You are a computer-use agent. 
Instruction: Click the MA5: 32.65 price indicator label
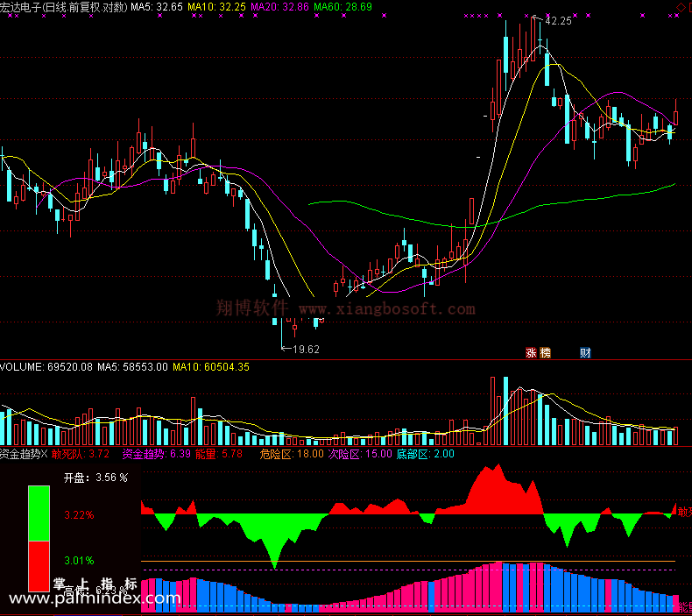pyautogui.click(x=157, y=7)
